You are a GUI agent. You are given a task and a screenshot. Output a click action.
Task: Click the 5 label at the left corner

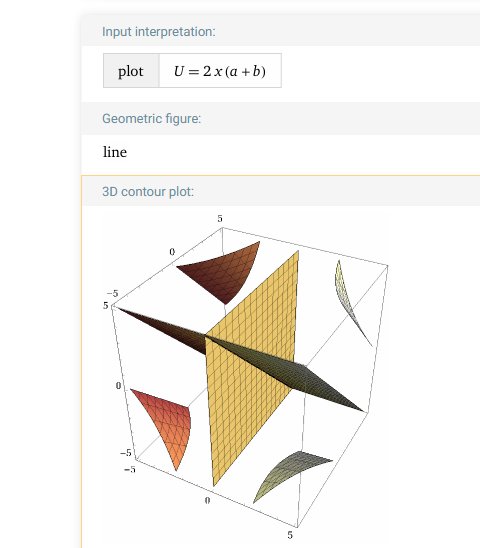coord(106,305)
